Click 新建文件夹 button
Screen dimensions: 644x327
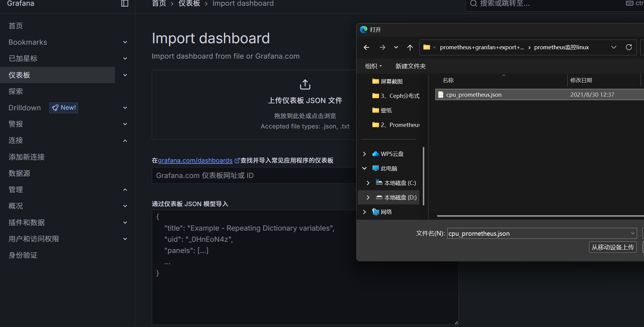pos(410,66)
